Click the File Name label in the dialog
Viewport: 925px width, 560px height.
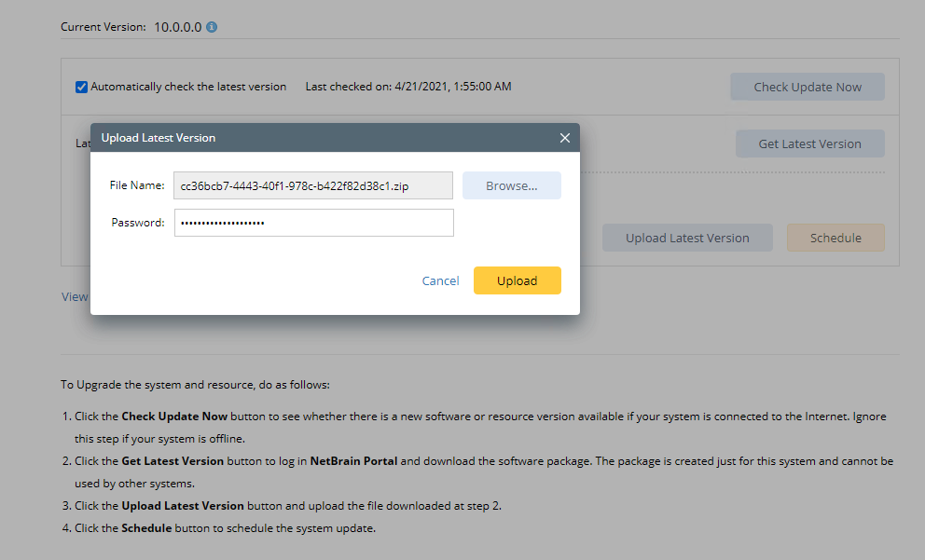pos(137,185)
